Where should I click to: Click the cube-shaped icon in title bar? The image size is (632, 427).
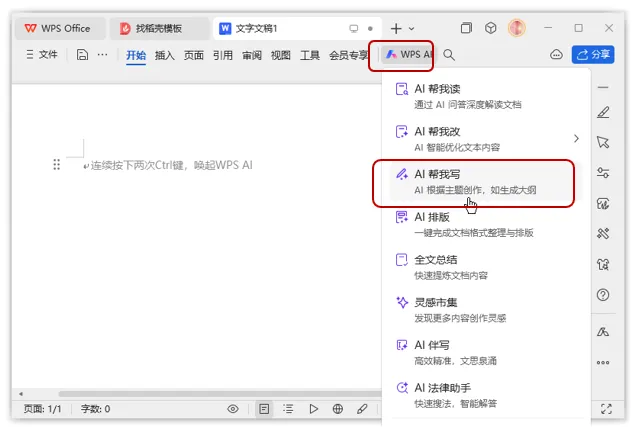(x=491, y=28)
